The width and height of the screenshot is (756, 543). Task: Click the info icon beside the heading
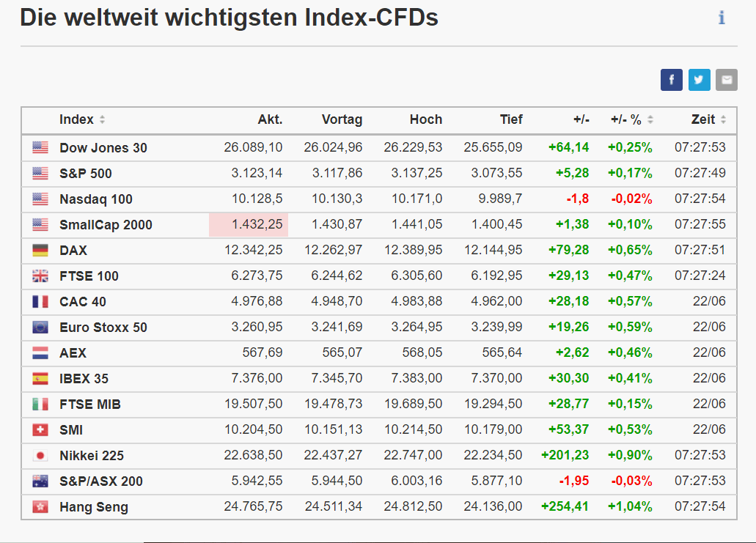pos(722,18)
